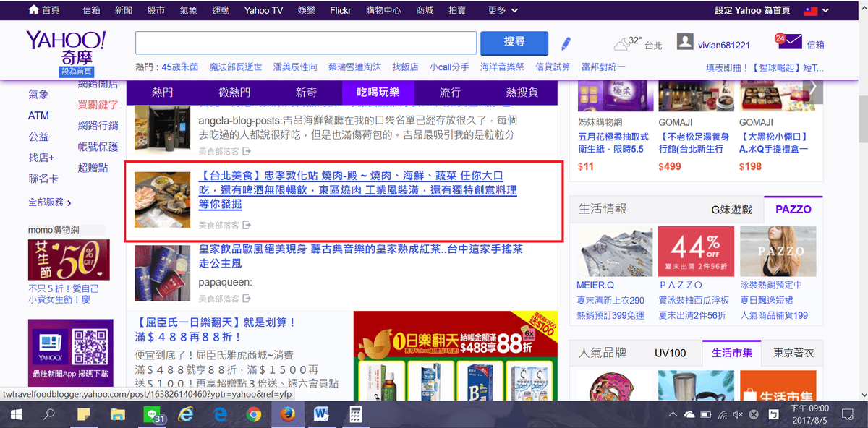Switch to the 流行 tab
The height and width of the screenshot is (428, 868).
[450, 93]
